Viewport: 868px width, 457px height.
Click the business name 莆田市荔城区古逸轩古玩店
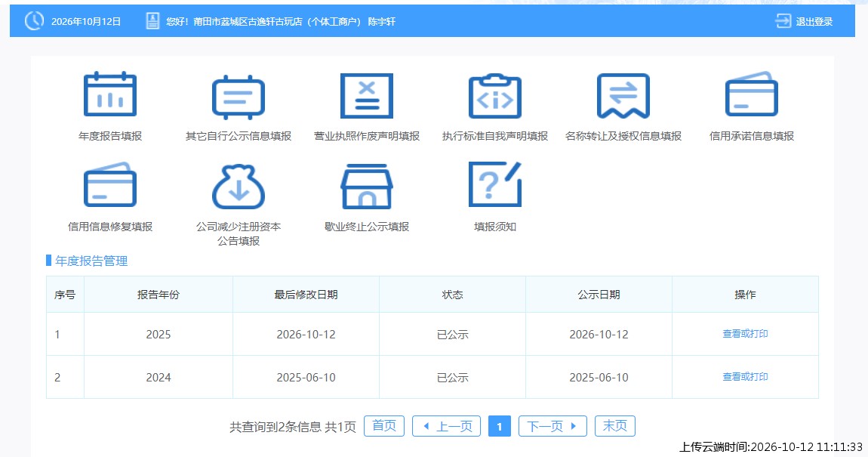point(248,22)
